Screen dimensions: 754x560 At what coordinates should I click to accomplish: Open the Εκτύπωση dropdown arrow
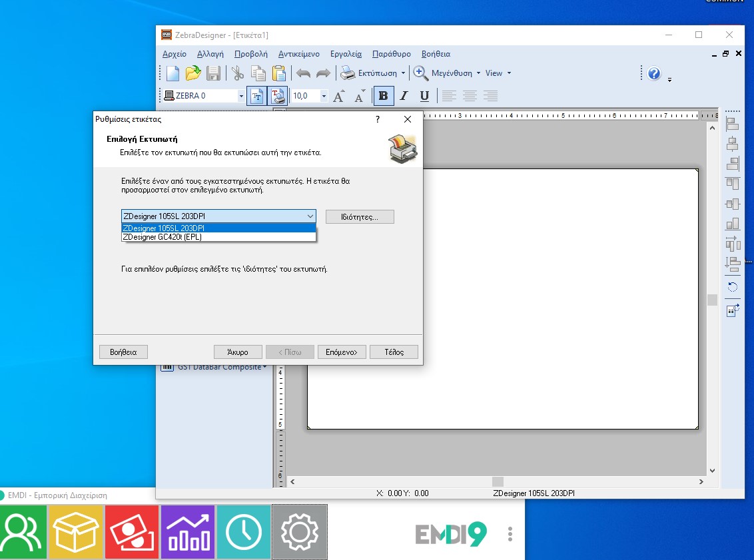(x=403, y=73)
